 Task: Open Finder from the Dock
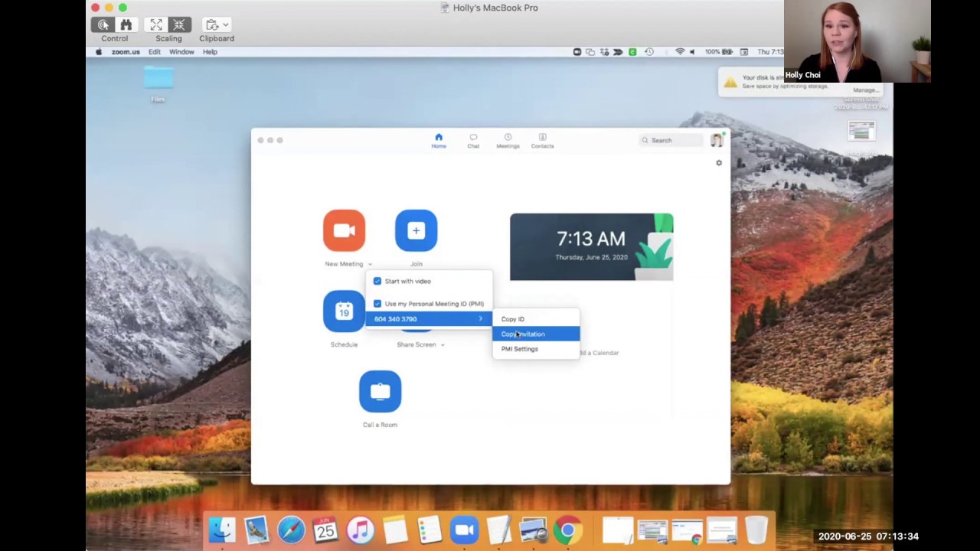point(222,530)
